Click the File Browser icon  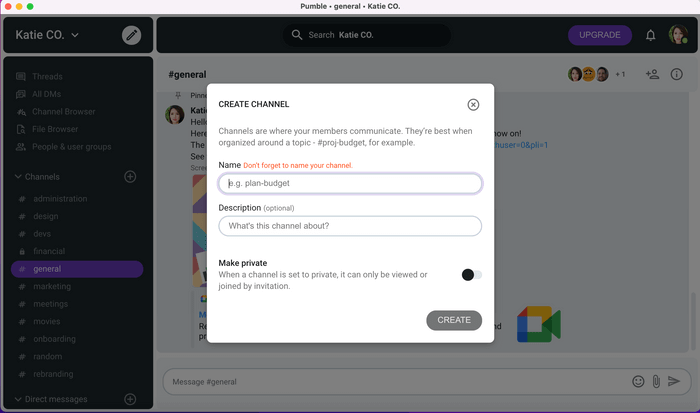click(x=21, y=129)
